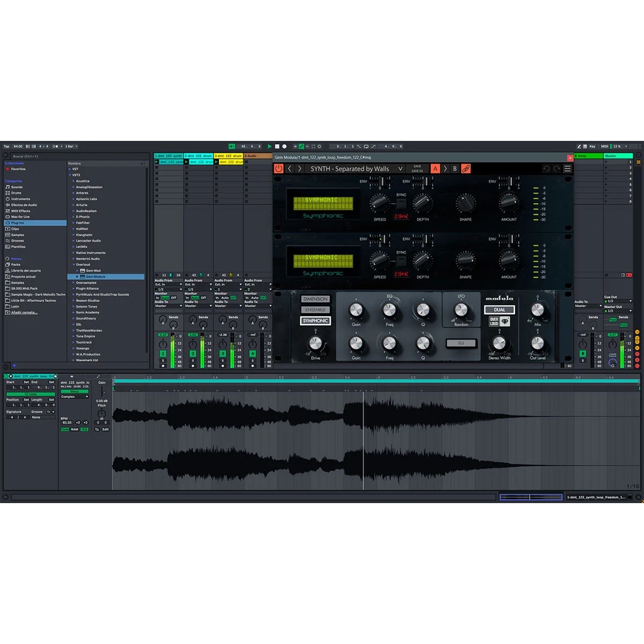
Task: Click the orange link icon in plugin header
Action: pos(466,169)
